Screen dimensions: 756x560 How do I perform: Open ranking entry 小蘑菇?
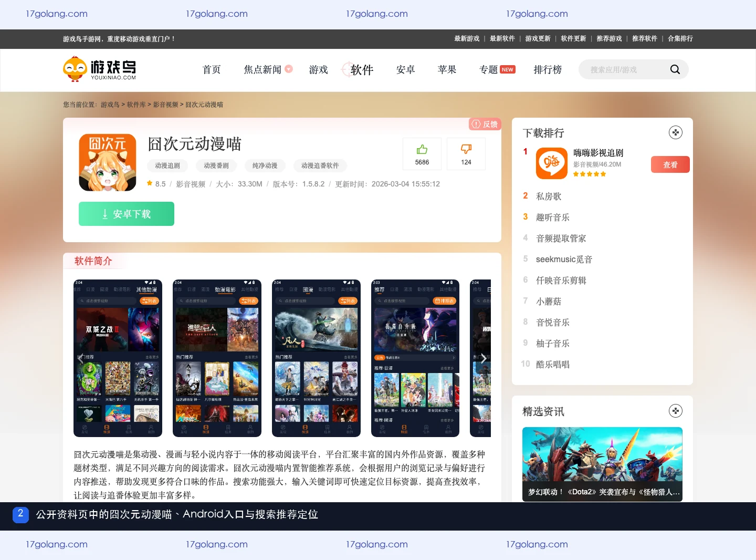549,301
